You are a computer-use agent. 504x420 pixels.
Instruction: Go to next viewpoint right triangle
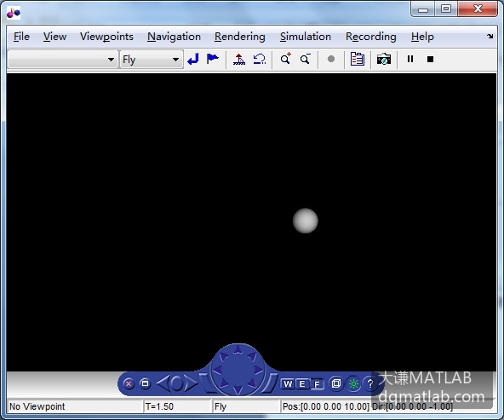[191, 383]
